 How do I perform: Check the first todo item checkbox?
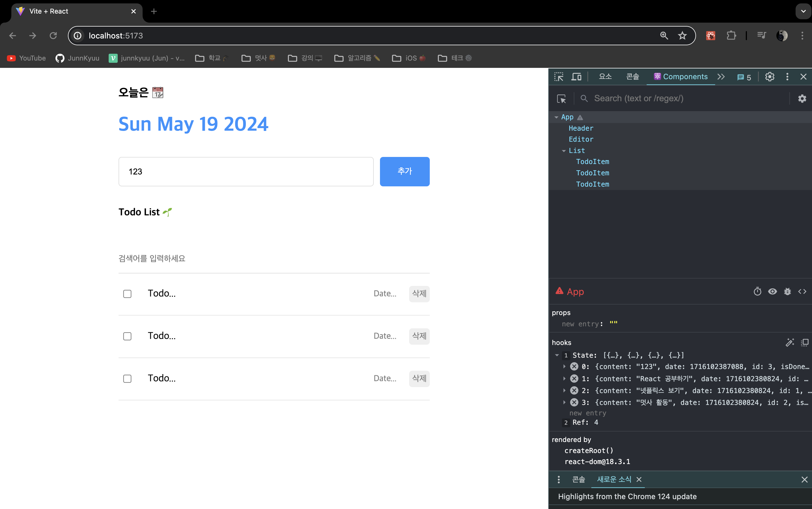pos(127,294)
